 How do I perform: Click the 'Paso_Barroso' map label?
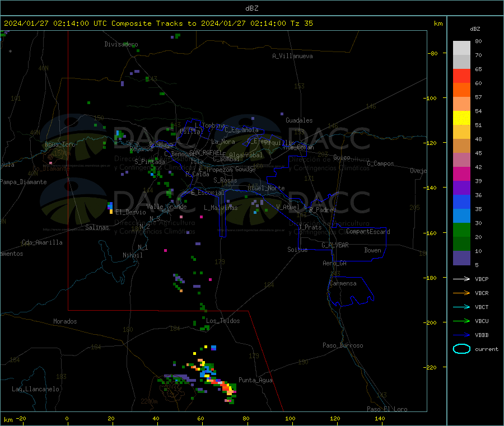point(343,346)
